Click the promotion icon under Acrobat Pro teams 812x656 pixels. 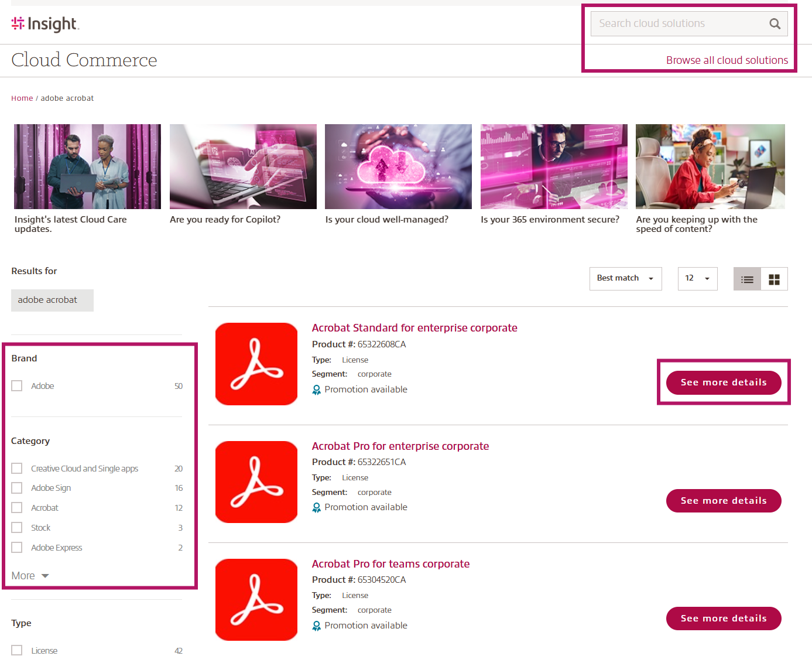(x=316, y=625)
